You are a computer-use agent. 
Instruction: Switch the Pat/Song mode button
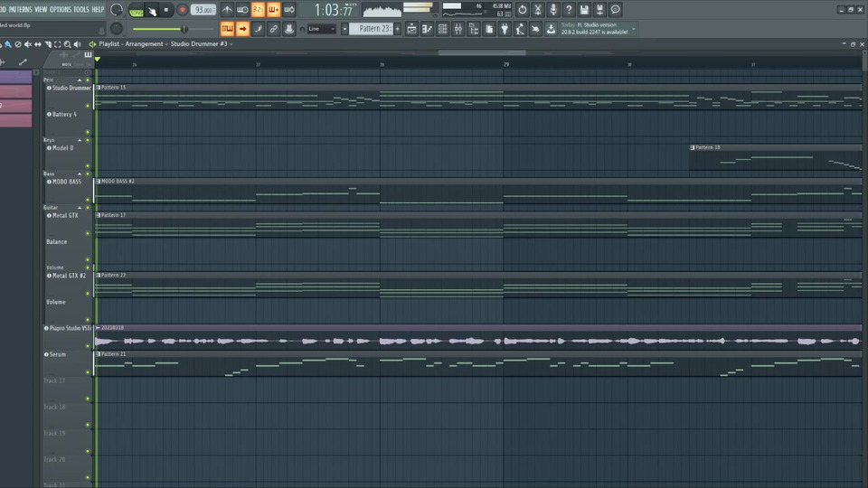pos(136,10)
